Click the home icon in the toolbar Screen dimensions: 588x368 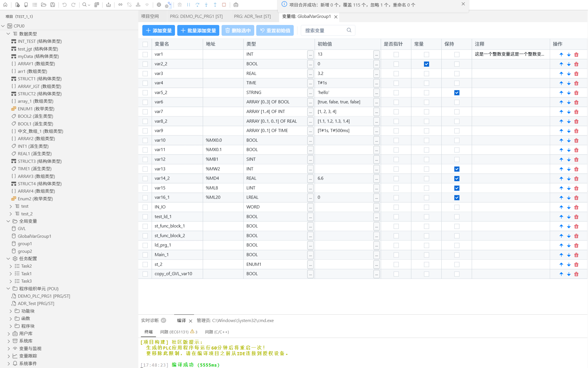[5, 5]
